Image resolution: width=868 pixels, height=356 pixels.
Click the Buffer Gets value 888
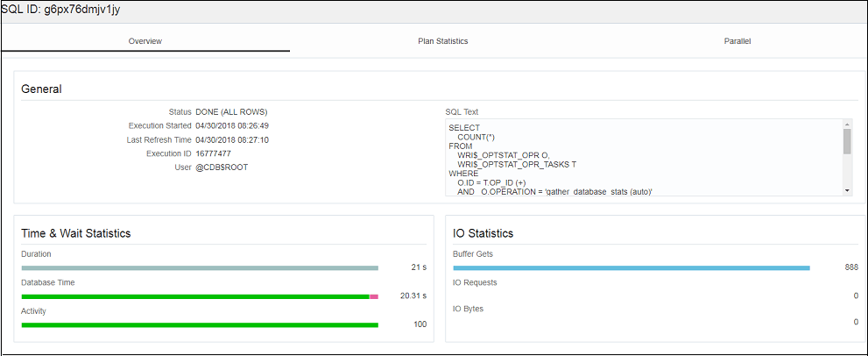click(851, 267)
